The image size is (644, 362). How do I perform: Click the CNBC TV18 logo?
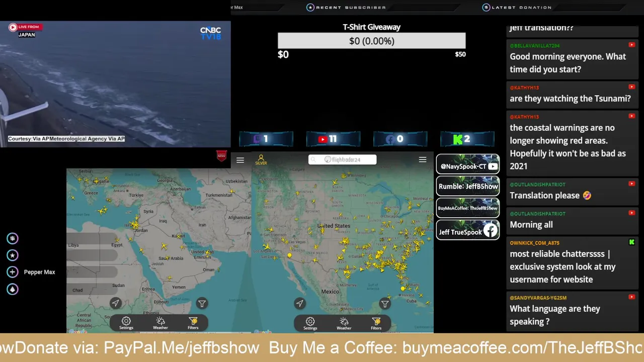210,33
